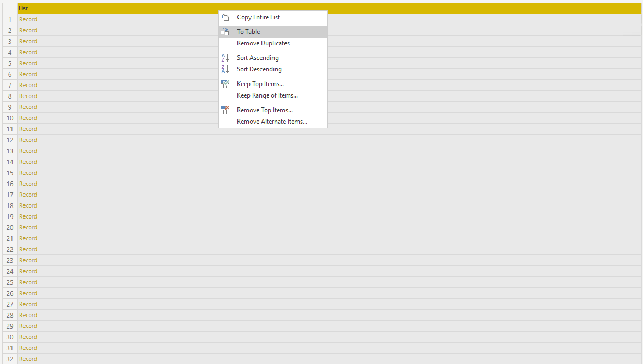
Task: Select row number 10
Action: (x=9, y=117)
